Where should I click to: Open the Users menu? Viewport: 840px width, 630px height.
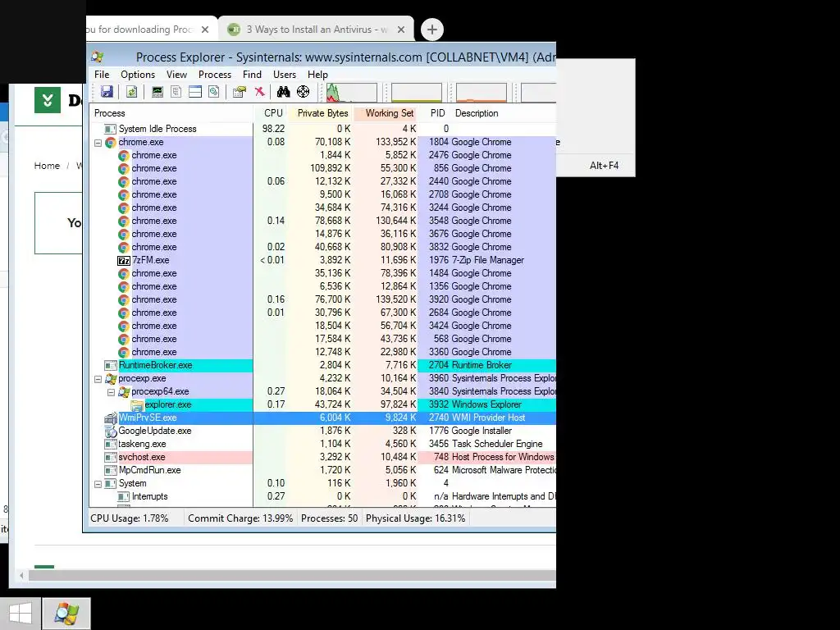(285, 75)
